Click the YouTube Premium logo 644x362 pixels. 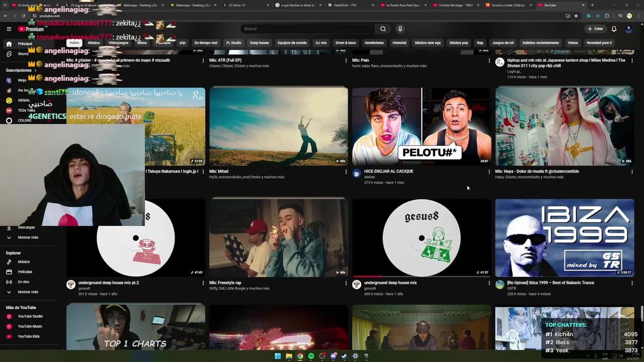pos(31,29)
